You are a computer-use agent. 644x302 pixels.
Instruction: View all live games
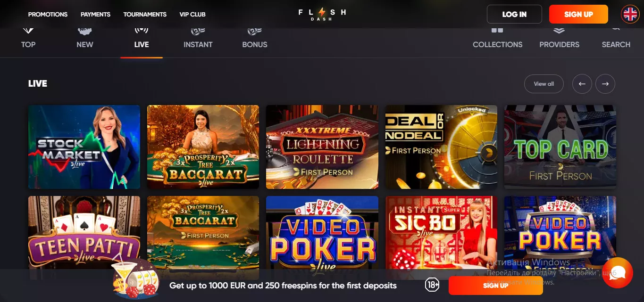point(544,84)
